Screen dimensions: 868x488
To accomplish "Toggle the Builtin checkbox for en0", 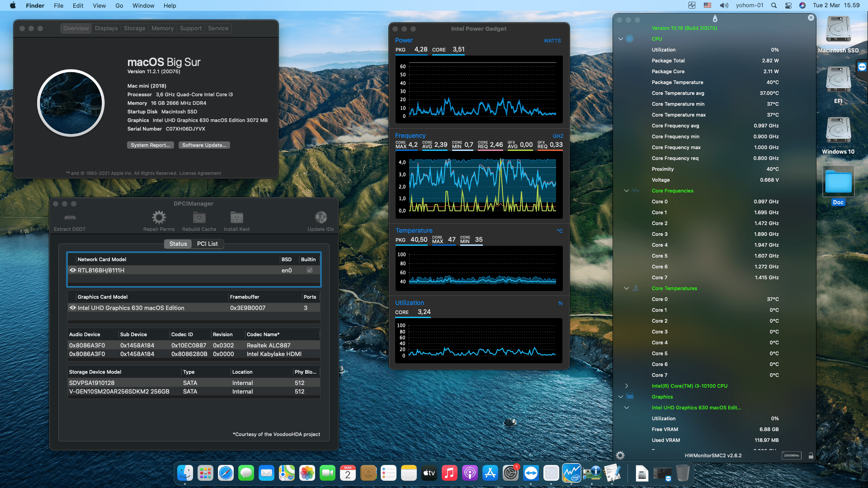I will coord(309,270).
